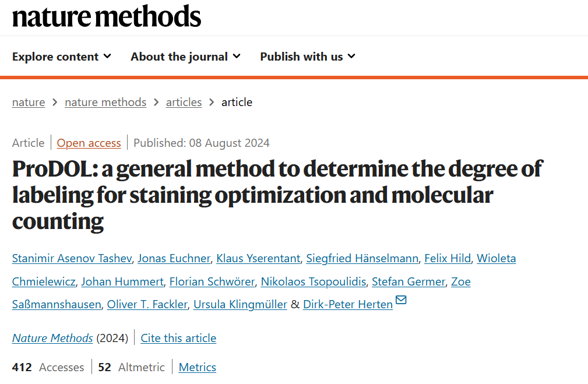Click the Open access link
This screenshot has height=384, width=588.
click(x=89, y=143)
